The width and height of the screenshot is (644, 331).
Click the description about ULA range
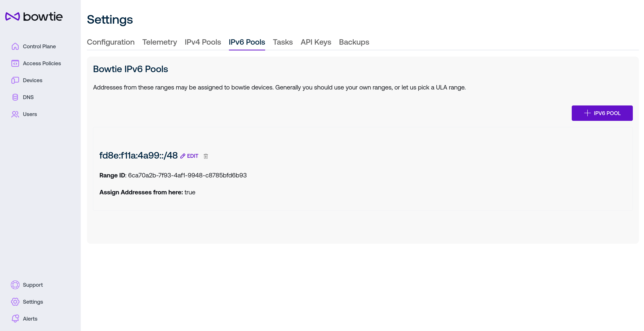[x=279, y=87]
